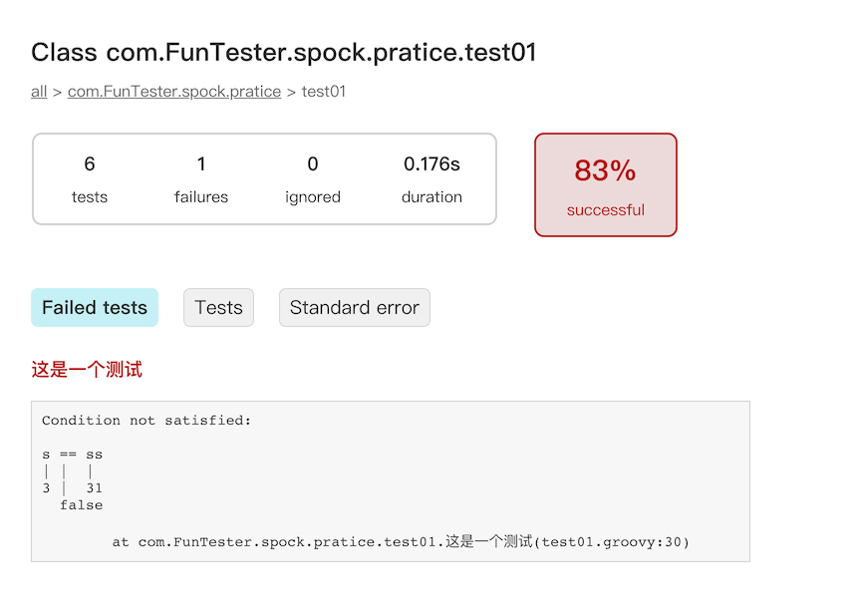Image resolution: width=856 pixels, height=616 pixels.
Task: Click the 's == ss' expression line
Action: click(x=72, y=455)
